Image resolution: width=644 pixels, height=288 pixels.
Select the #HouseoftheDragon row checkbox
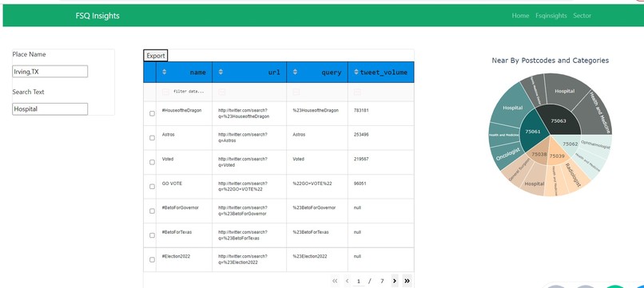152,113
